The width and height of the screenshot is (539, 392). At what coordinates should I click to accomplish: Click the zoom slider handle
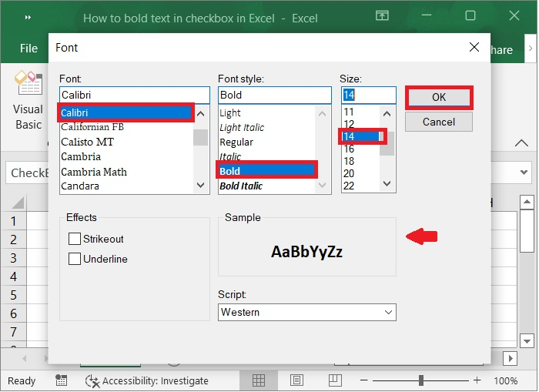pos(420,380)
